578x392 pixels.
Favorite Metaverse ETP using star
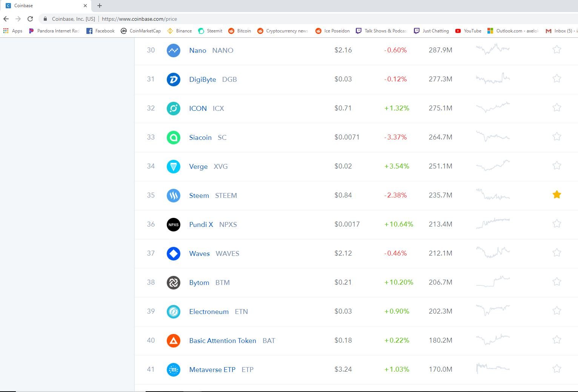click(557, 369)
